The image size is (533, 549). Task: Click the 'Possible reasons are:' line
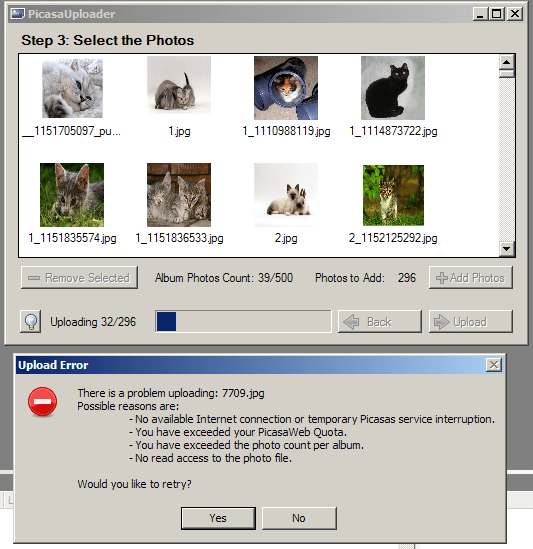tap(128, 406)
